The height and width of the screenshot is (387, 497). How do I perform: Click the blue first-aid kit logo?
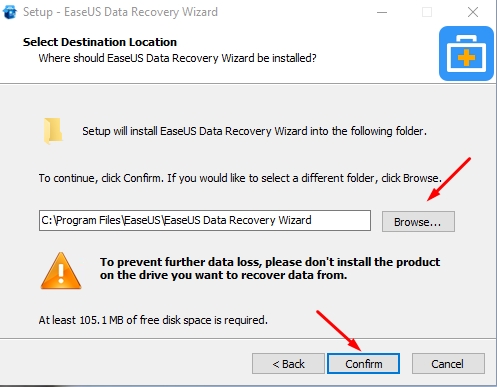pyautogui.click(x=466, y=54)
